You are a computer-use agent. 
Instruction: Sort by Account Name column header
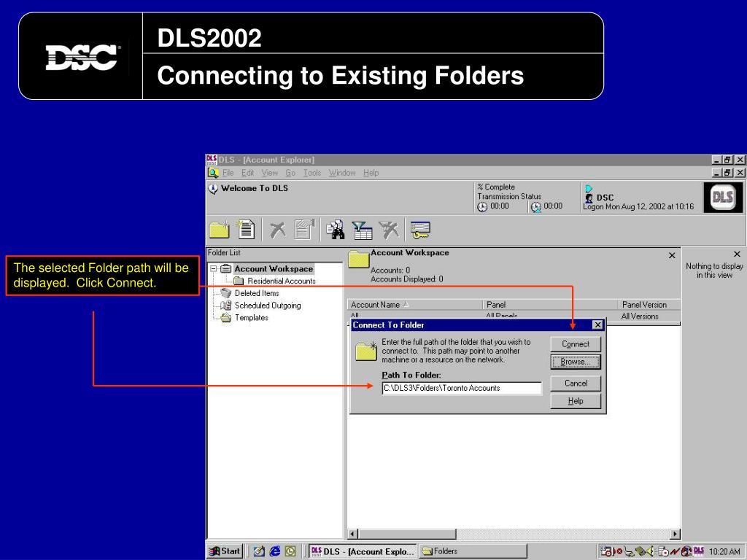[x=414, y=305]
